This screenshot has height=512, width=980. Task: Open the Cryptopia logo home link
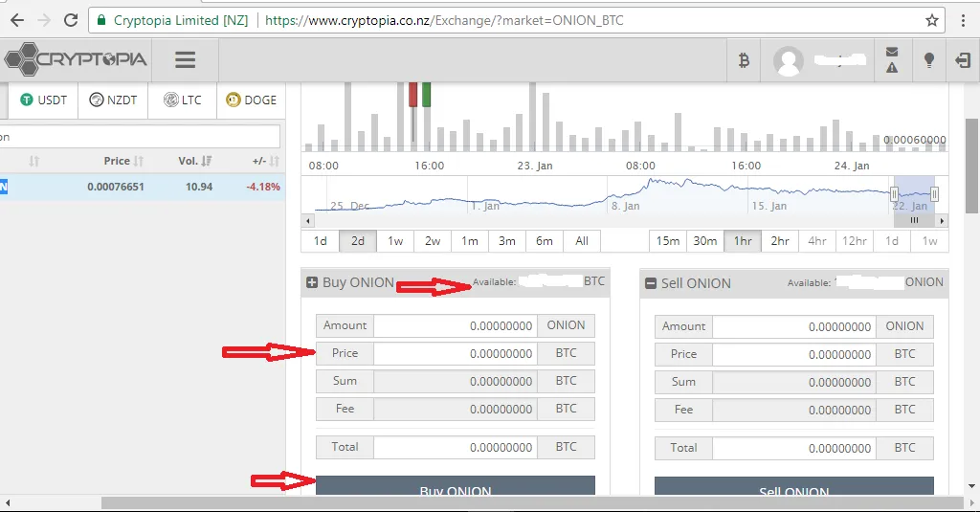tap(75, 59)
